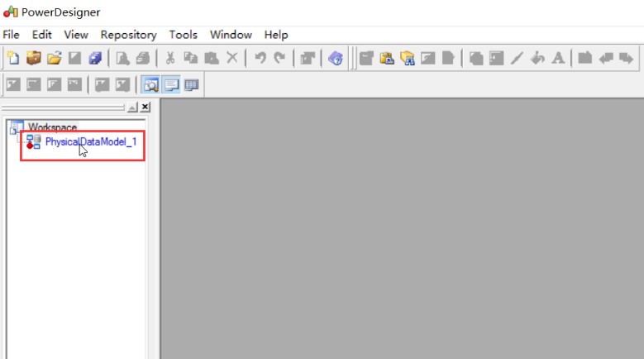
Task: Click the diagonal line style icon
Action: tap(517, 59)
